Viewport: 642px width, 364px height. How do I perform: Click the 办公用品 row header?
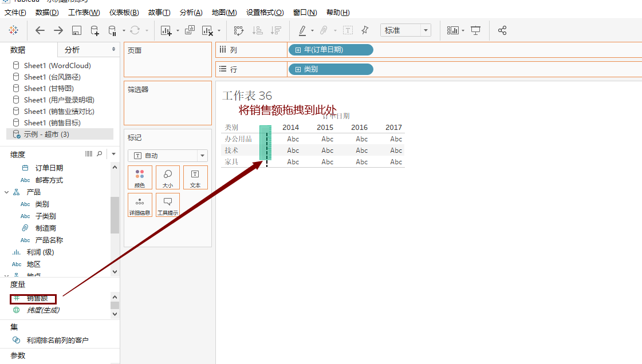point(238,139)
